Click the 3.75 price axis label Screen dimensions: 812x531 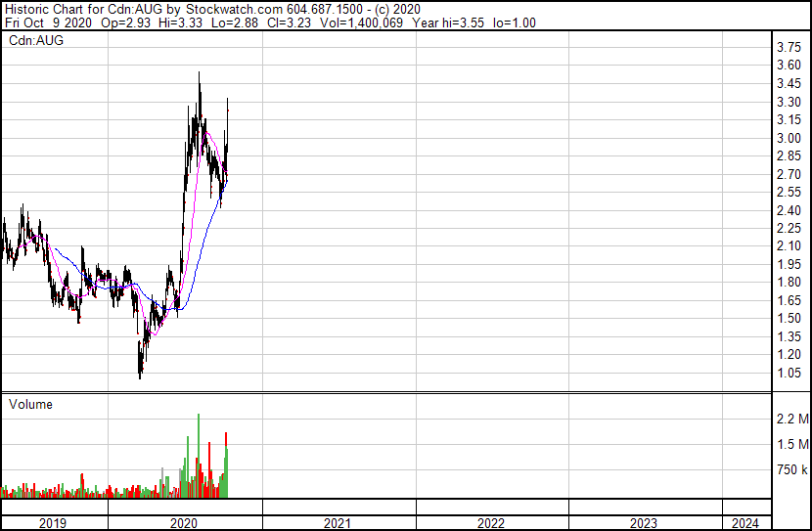pos(789,47)
